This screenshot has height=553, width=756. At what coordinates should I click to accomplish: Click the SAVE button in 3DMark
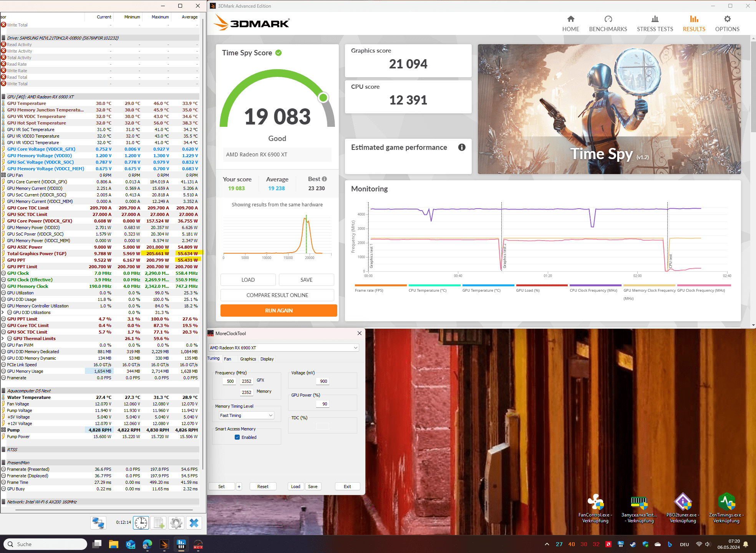point(307,280)
